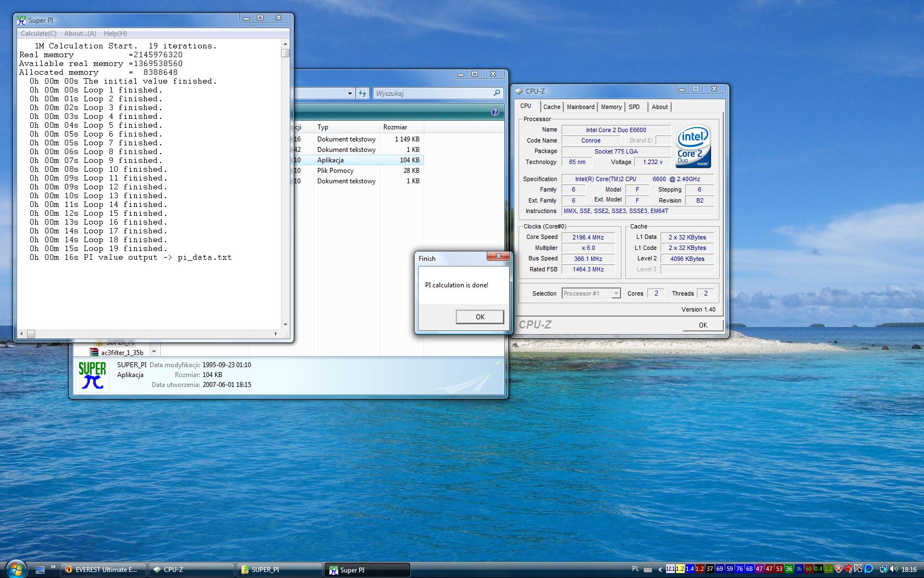
Task: Click the red gear tray icon
Action: click(848, 569)
